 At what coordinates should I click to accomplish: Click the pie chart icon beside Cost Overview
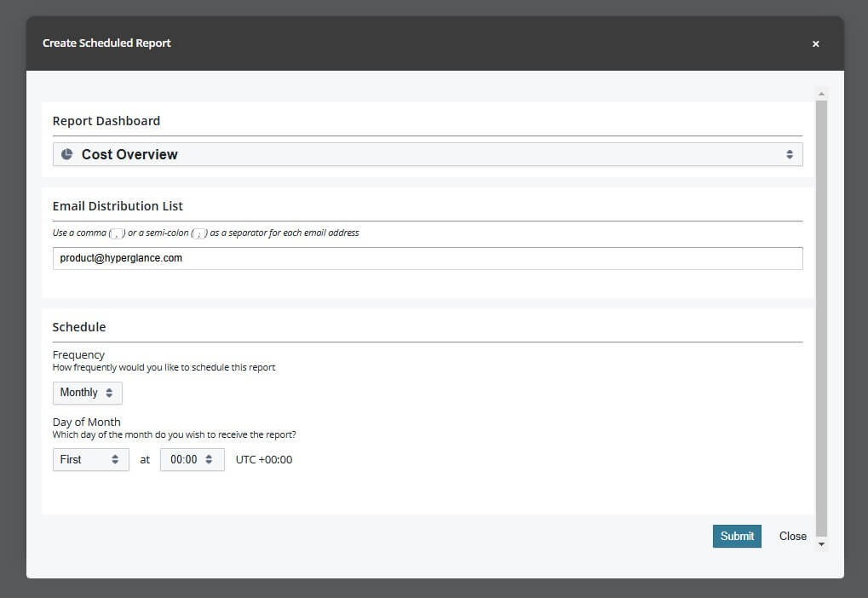67,154
